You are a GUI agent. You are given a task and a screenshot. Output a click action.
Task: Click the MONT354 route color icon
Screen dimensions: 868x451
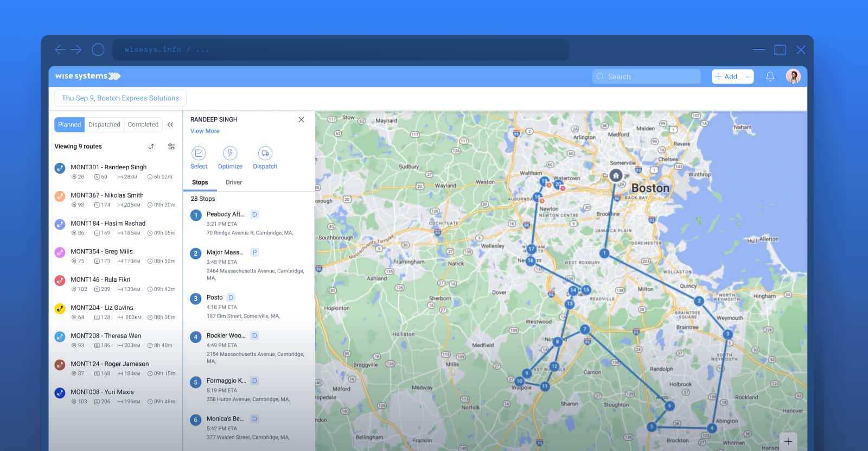pyautogui.click(x=60, y=252)
